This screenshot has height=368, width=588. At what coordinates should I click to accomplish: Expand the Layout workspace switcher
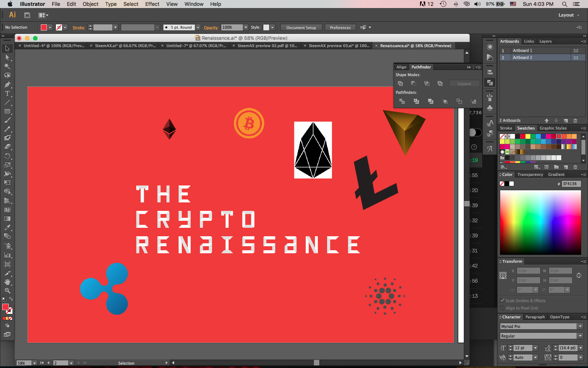[x=569, y=15]
